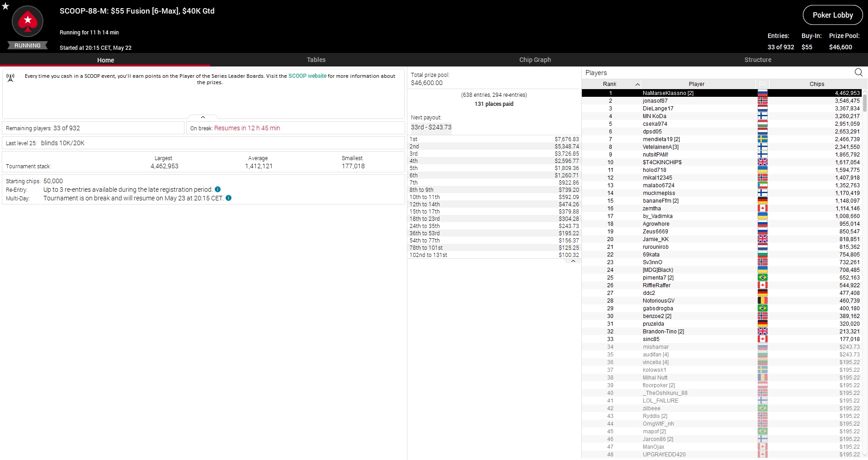Click the flag next to bananeFfm
The height and width of the screenshot is (460, 868).
tap(763, 201)
